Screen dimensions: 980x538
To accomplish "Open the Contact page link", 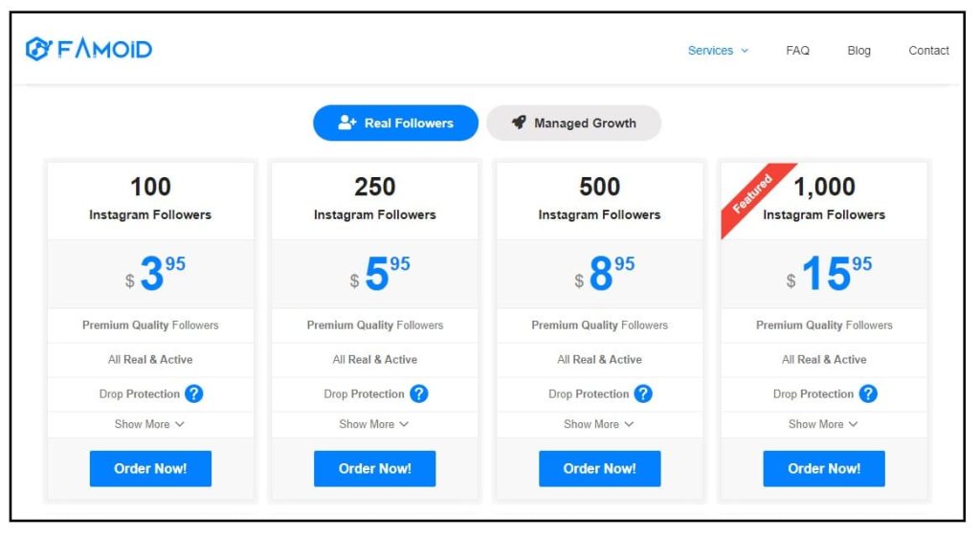I will (928, 51).
